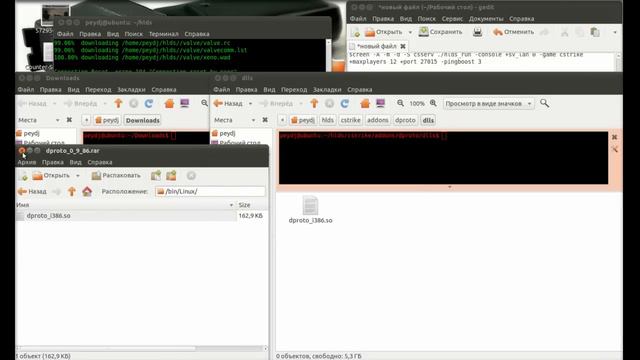Click the home icon in Downloads window
This screenshot has height=360, width=640.
(x=169, y=104)
